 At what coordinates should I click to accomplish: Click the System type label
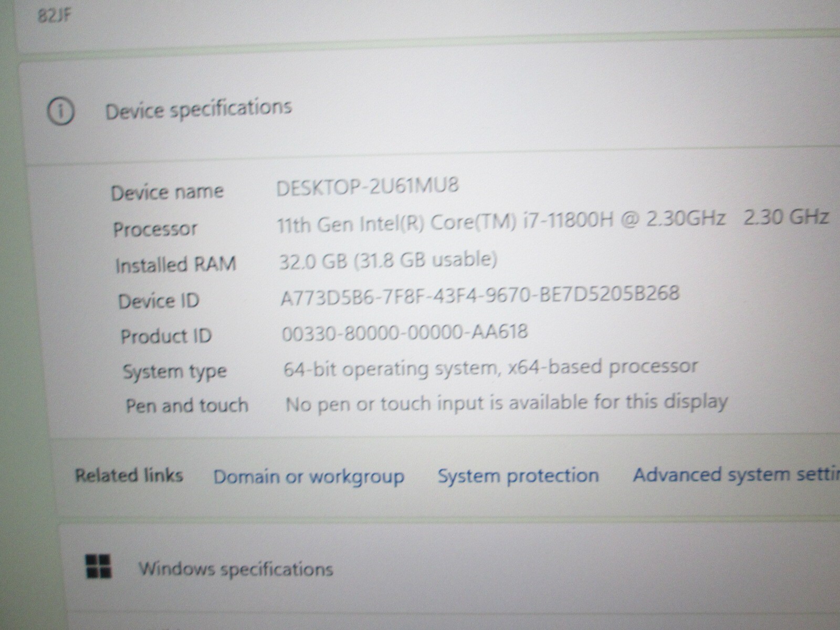pyautogui.click(x=174, y=372)
